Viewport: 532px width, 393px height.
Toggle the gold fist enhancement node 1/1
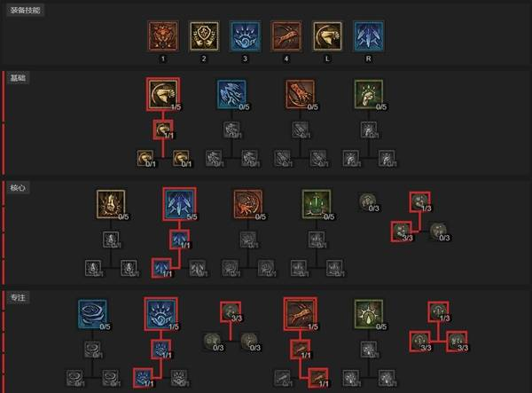pyautogui.click(x=163, y=130)
